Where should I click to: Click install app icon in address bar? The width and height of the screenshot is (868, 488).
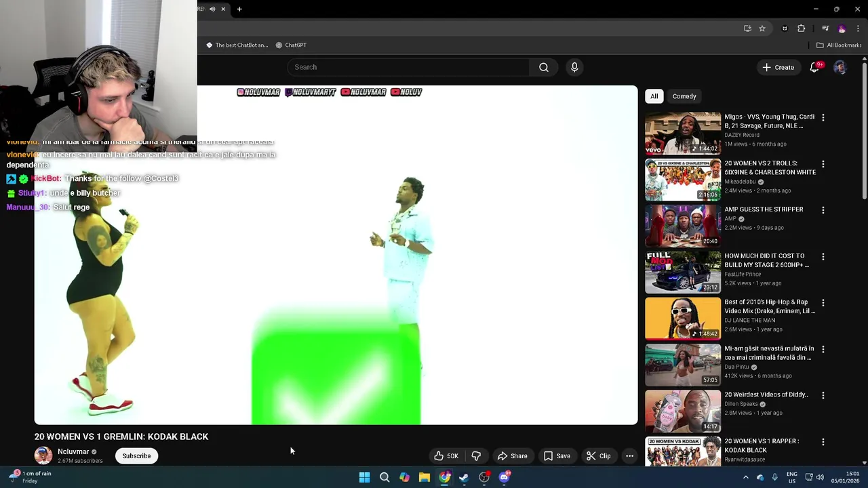tap(747, 28)
